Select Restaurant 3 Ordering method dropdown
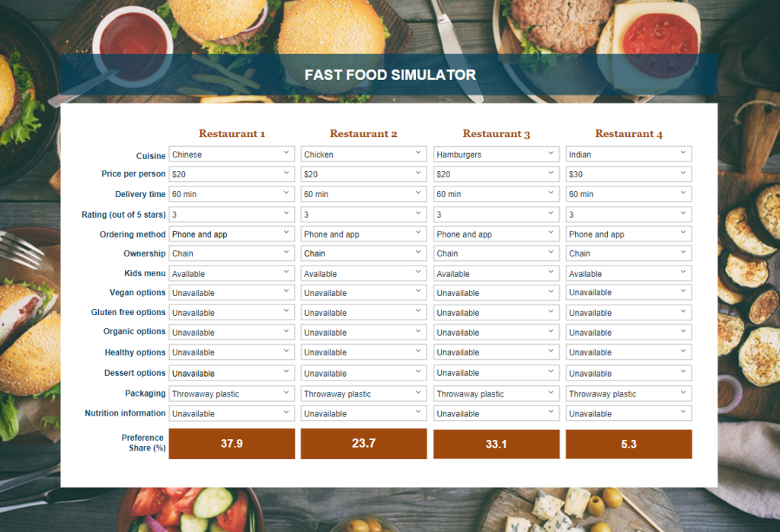 [x=496, y=234]
